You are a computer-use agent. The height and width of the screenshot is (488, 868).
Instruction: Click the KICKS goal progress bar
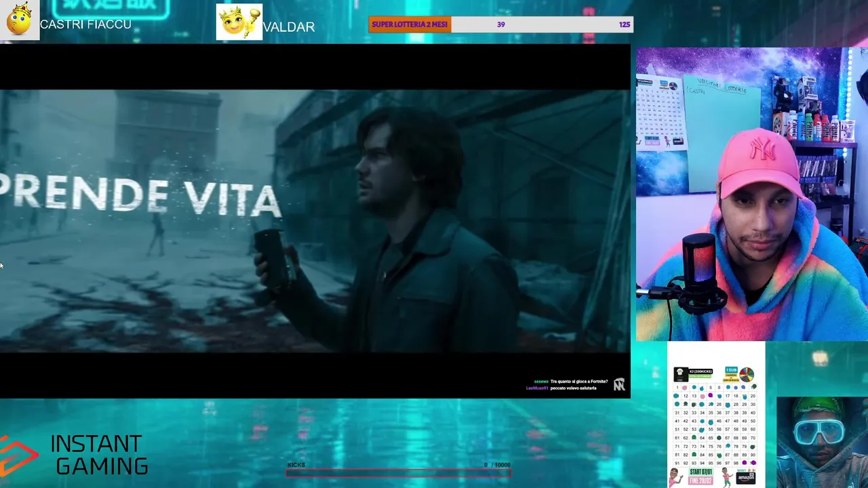coord(398,473)
